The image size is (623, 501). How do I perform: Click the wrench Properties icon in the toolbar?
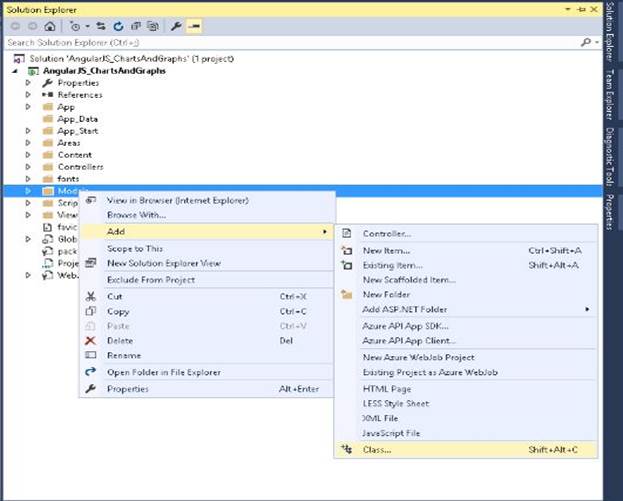pos(176,26)
